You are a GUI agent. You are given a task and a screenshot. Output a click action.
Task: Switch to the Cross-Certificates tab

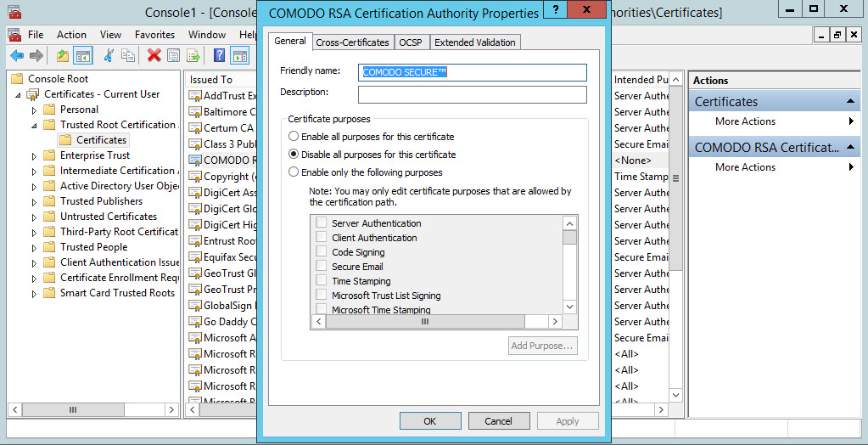coord(352,42)
